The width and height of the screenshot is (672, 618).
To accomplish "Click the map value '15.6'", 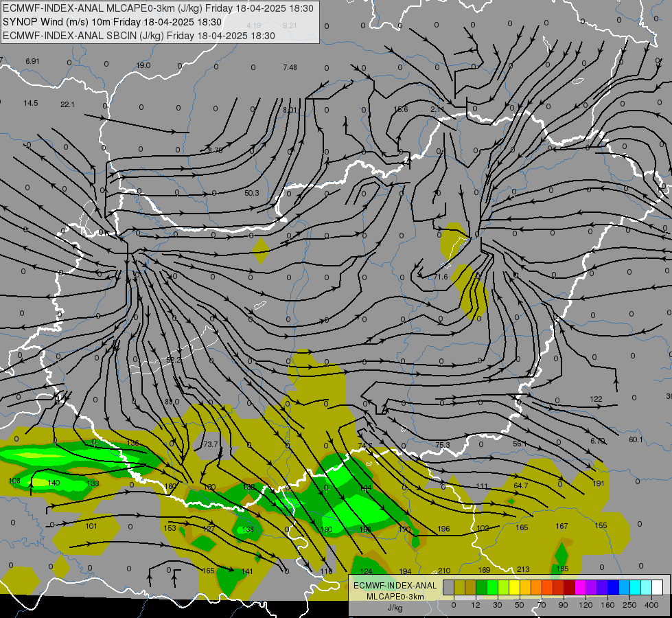I will (401, 109).
